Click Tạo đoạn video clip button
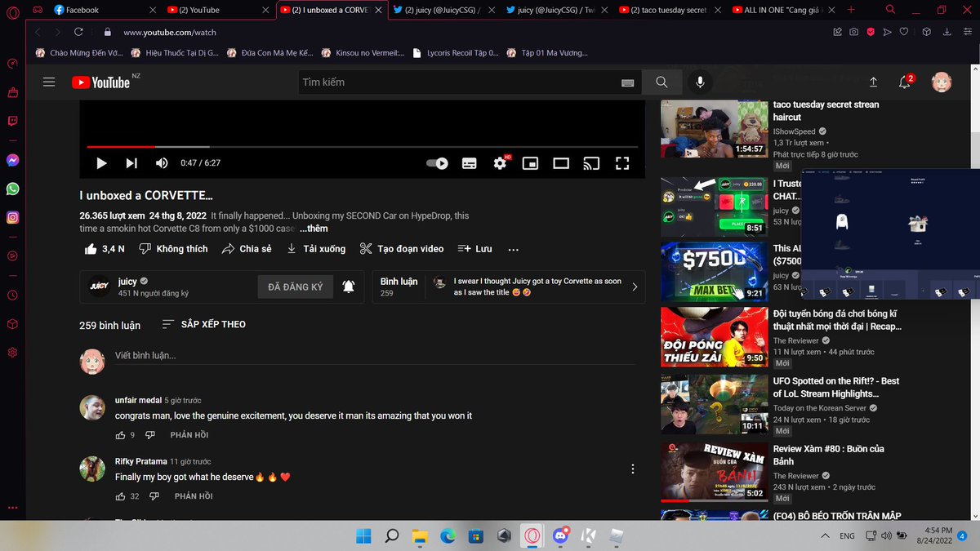Image resolution: width=980 pixels, height=551 pixels. (x=402, y=249)
